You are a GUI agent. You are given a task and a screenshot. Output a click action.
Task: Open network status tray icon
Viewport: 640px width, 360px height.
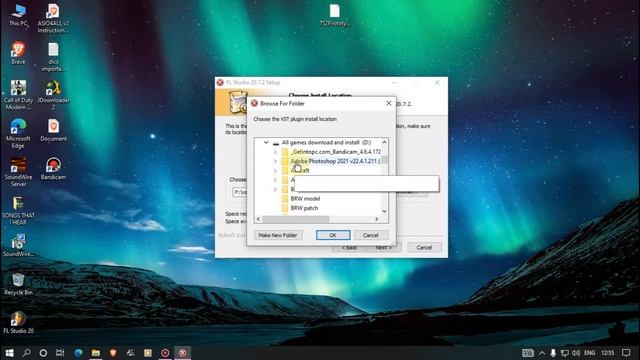(564, 353)
